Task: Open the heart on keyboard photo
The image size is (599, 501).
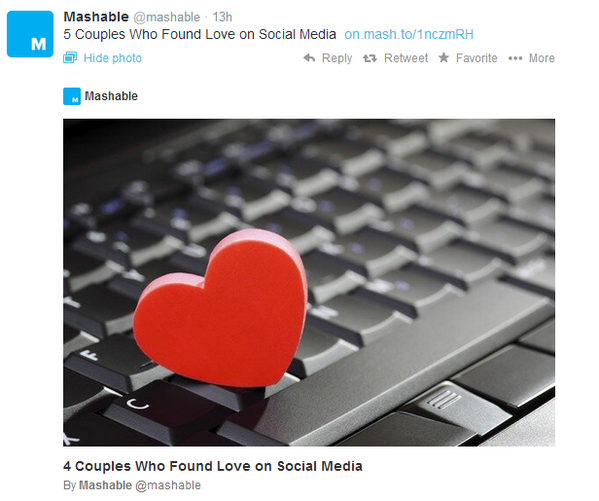Action: pyautogui.click(x=309, y=282)
